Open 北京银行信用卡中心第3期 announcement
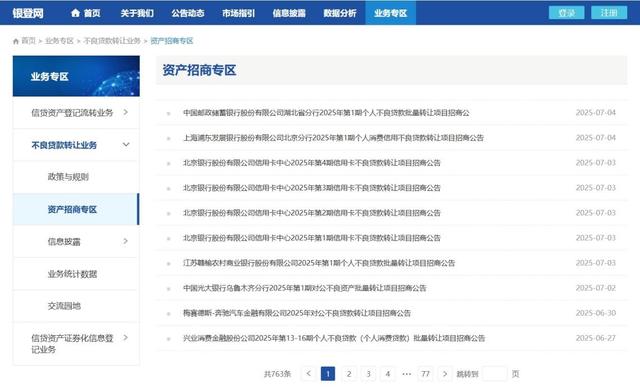Viewport: 640px width, 388px height. pos(312,188)
